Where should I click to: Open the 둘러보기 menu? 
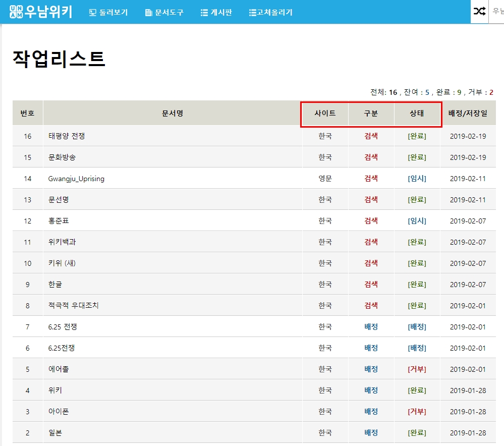pyautogui.click(x=108, y=12)
